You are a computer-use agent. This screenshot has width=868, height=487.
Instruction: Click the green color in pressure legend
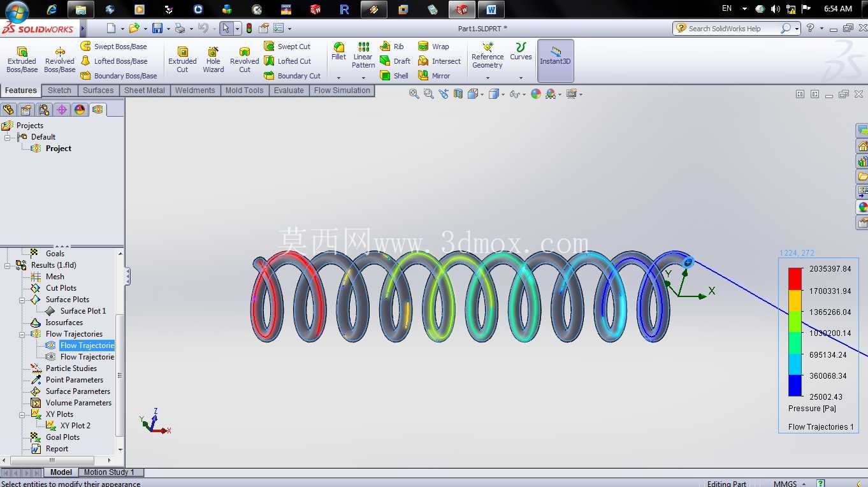(795, 342)
